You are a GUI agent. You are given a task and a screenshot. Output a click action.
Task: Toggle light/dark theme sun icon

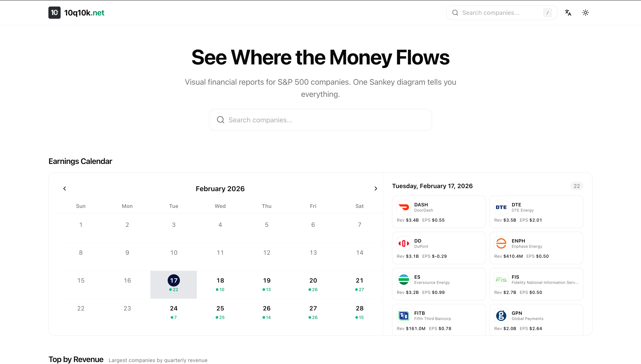pyautogui.click(x=585, y=12)
